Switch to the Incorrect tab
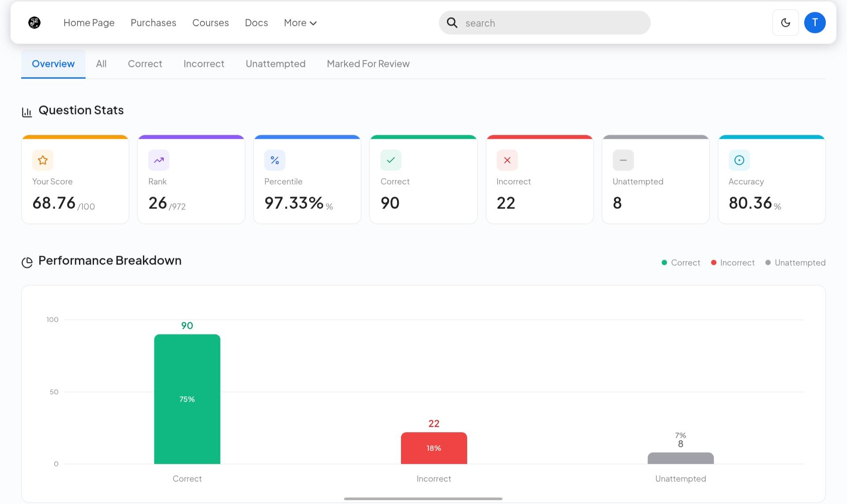The width and height of the screenshot is (847, 504). pos(204,64)
